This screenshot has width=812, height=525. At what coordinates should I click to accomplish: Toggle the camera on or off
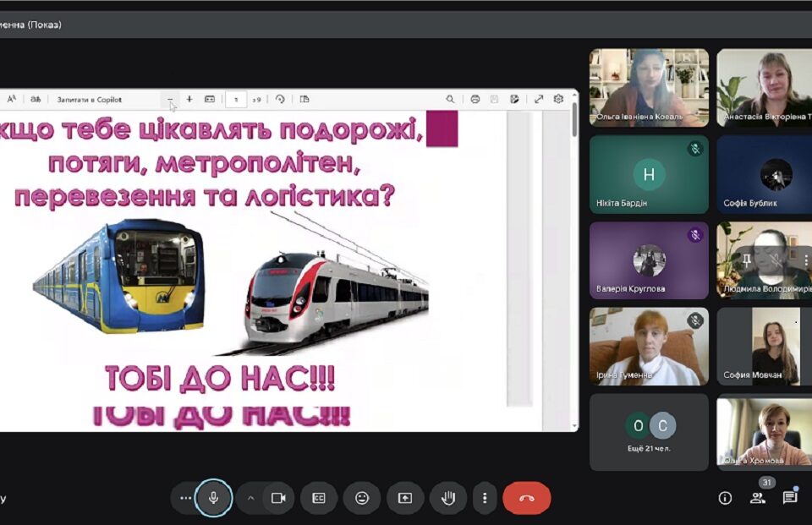coord(278,498)
